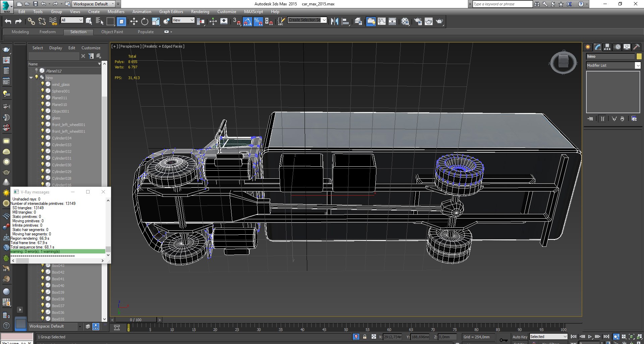644x344 pixels.
Task: Click the Curve Editor icon
Action: 382,21
